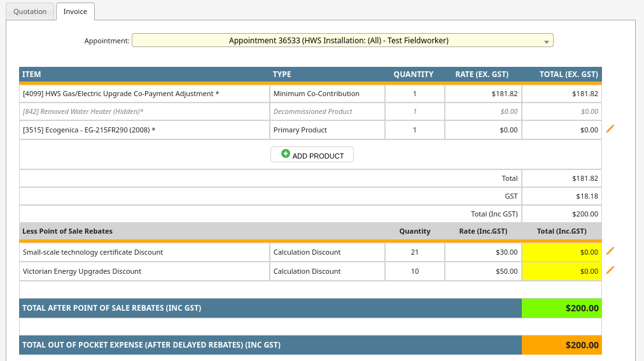Click the quantity 21 cell

click(414, 252)
